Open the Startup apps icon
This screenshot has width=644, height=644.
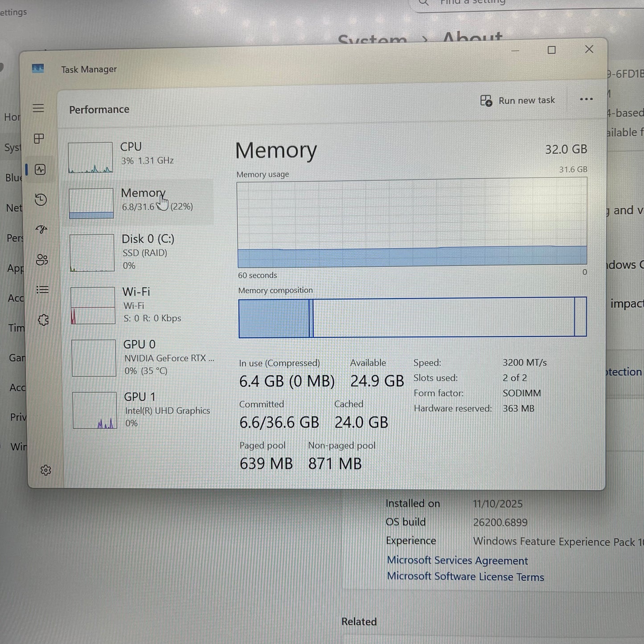[x=41, y=230]
